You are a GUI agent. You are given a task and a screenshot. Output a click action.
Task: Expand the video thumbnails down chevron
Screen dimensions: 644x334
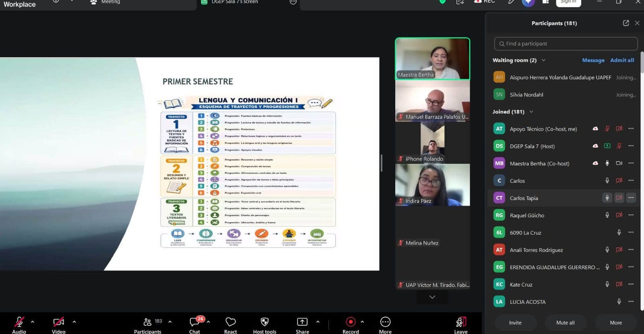432,297
